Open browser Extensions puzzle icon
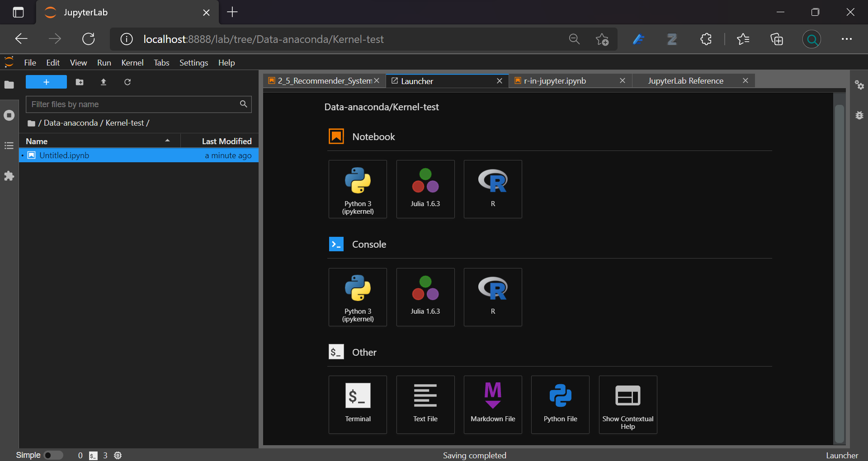868x461 pixels. pos(706,39)
